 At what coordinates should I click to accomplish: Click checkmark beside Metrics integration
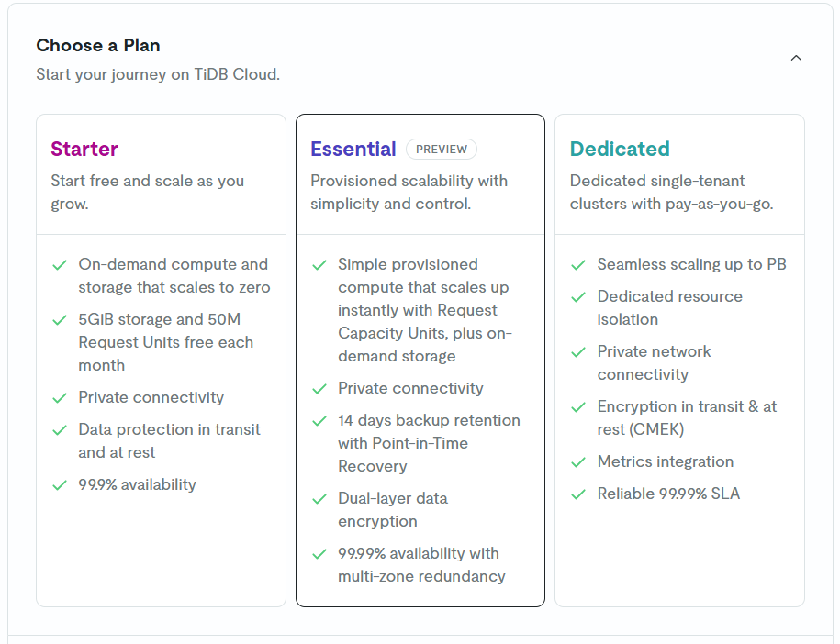click(x=578, y=462)
